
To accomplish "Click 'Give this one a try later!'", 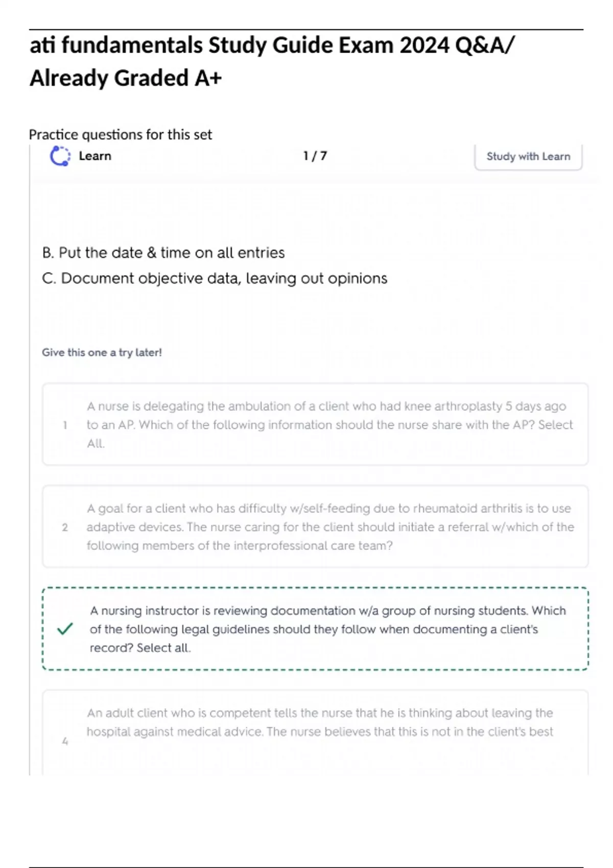I will 102,352.
